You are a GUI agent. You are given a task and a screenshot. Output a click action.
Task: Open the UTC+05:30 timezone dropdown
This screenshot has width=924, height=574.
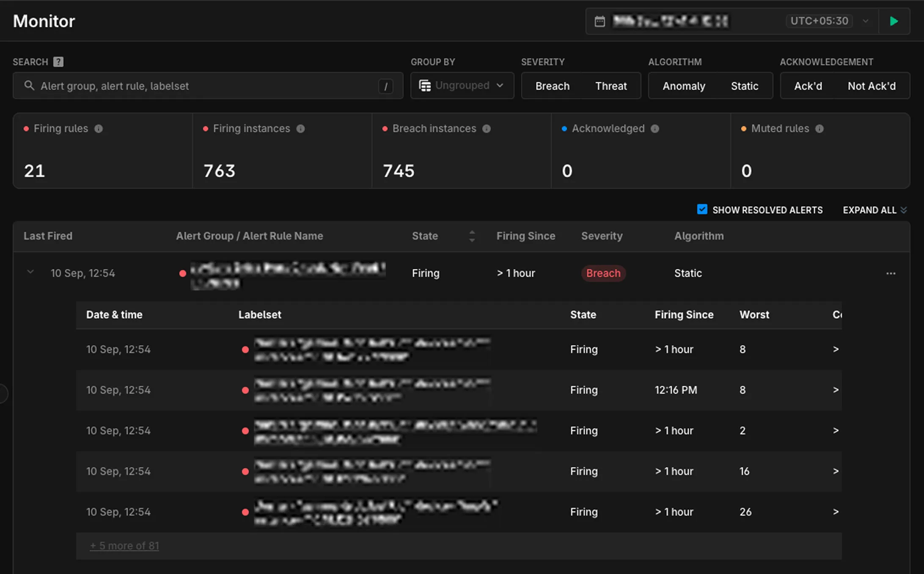828,21
